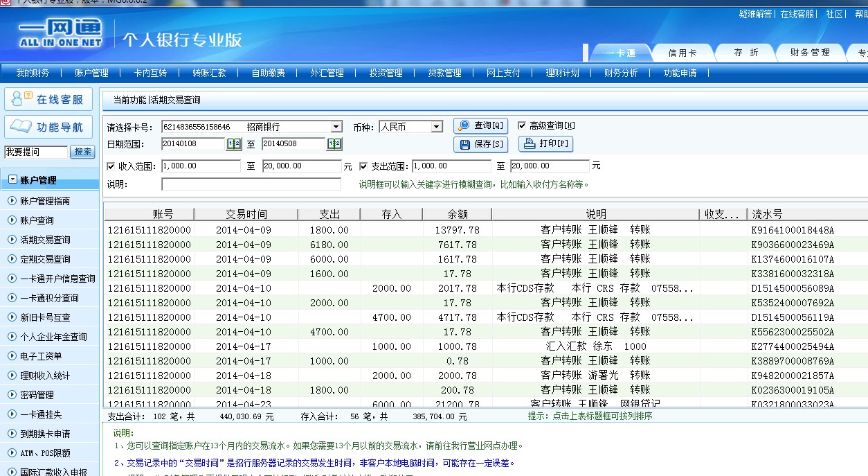Collapse the 账户管理 sidebar section

[x=12, y=180]
